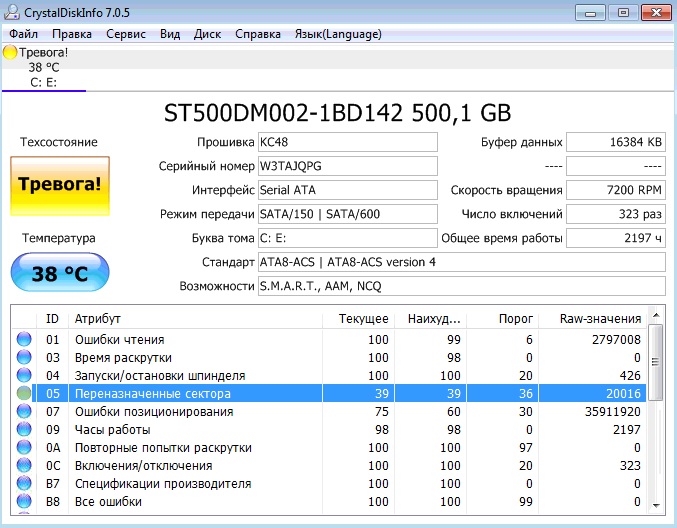Click status orb for B7 Спецификации производителя
677x528 pixels.
tap(24, 484)
